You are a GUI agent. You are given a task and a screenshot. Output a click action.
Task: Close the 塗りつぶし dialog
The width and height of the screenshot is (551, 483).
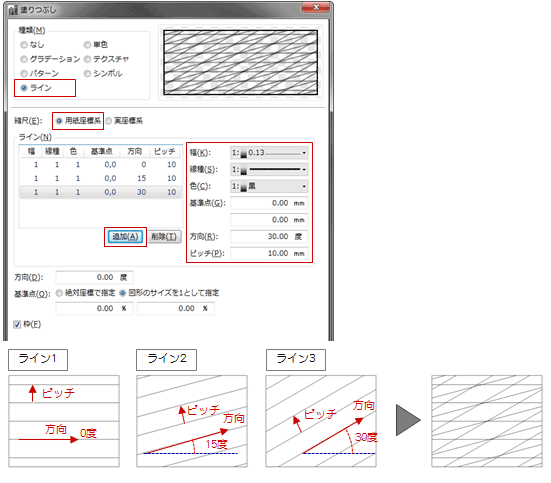coord(316,7)
